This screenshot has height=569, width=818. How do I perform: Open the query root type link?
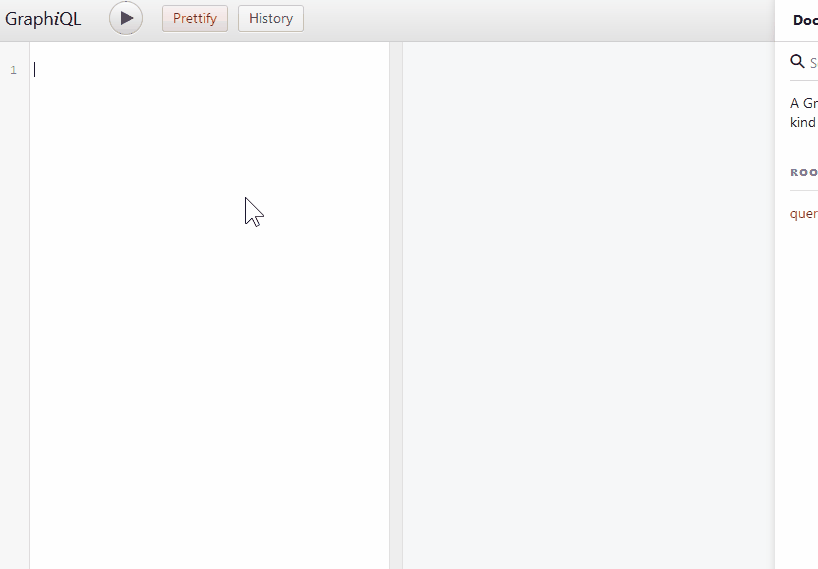click(803, 213)
